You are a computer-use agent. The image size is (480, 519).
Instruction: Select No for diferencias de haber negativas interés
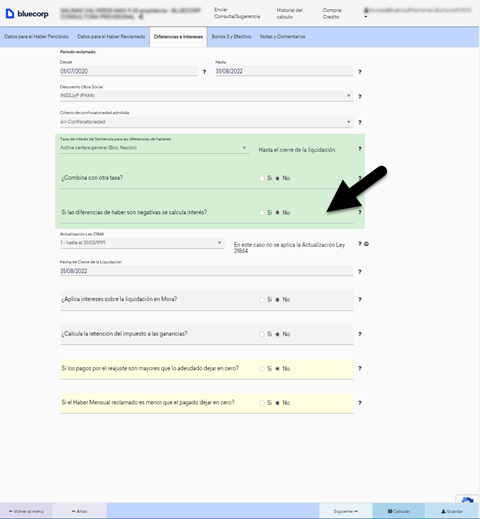(277, 213)
